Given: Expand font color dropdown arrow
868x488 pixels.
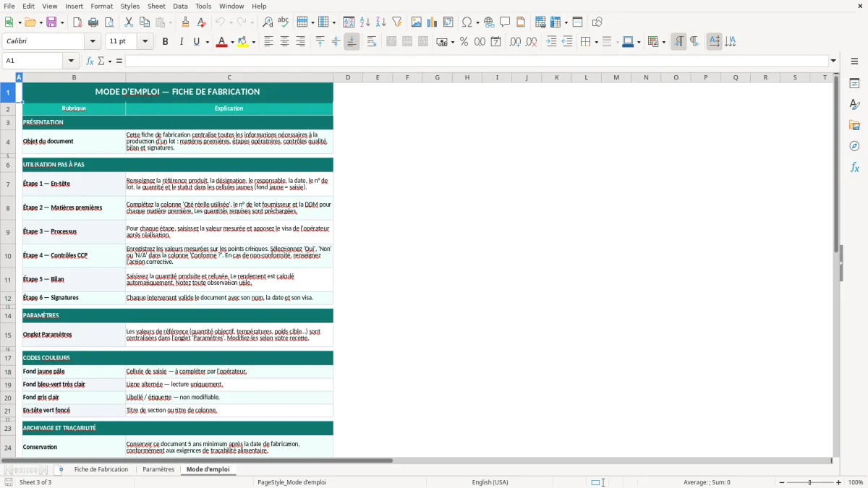Looking at the screenshot, I should 231,42.
